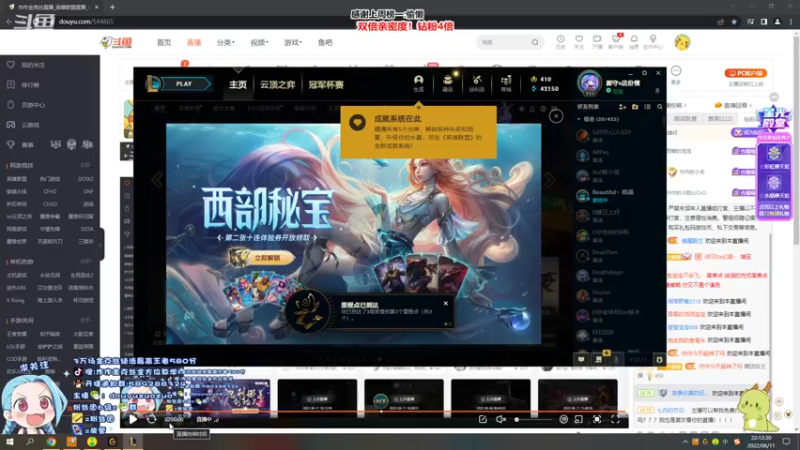800x450 pixels.
Task: Click the orange PC客户端 button
Action: point(746,73)
